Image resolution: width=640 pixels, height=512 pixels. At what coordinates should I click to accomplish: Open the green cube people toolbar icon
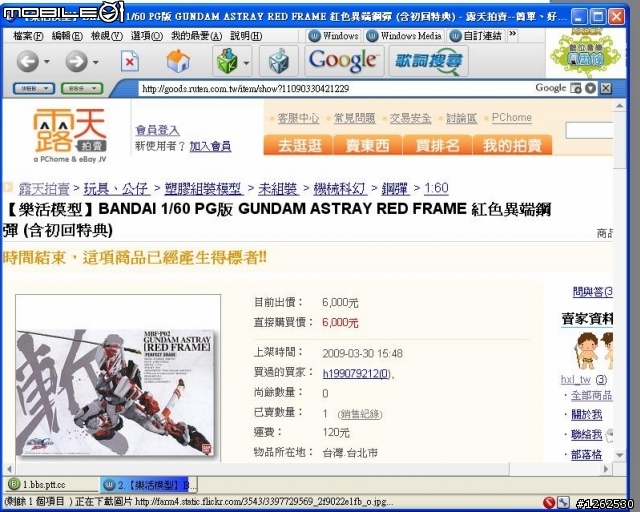227,61
